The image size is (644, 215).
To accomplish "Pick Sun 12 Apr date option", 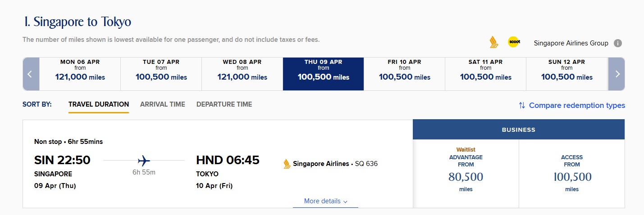I will 567,74.
